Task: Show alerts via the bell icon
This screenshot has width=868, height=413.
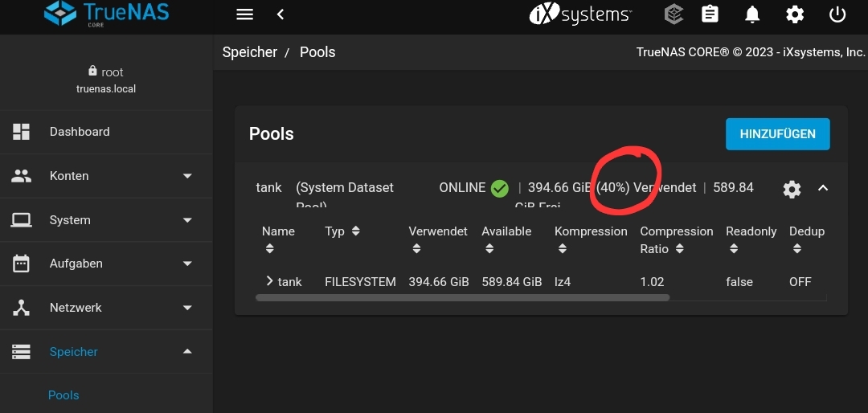Action: coord(752,14)
